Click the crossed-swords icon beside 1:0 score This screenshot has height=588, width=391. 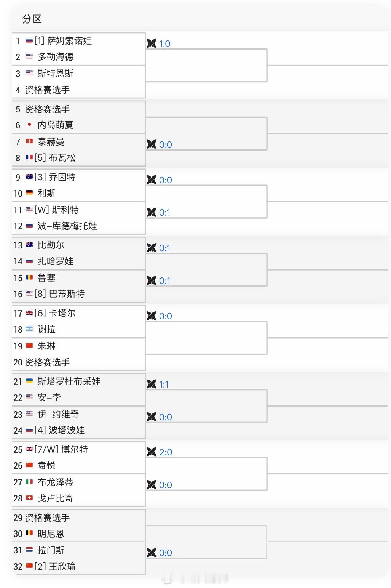[152, 43]
